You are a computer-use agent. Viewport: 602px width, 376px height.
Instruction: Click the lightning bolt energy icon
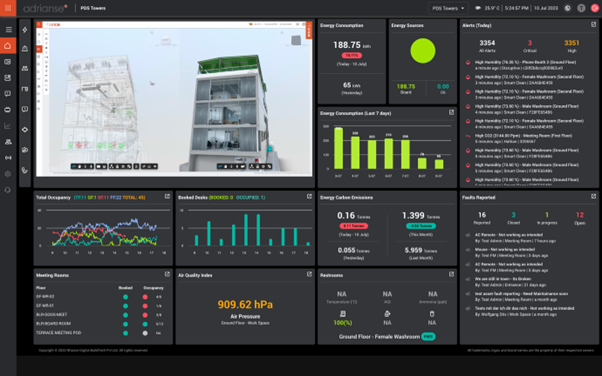tap(25, 30)
